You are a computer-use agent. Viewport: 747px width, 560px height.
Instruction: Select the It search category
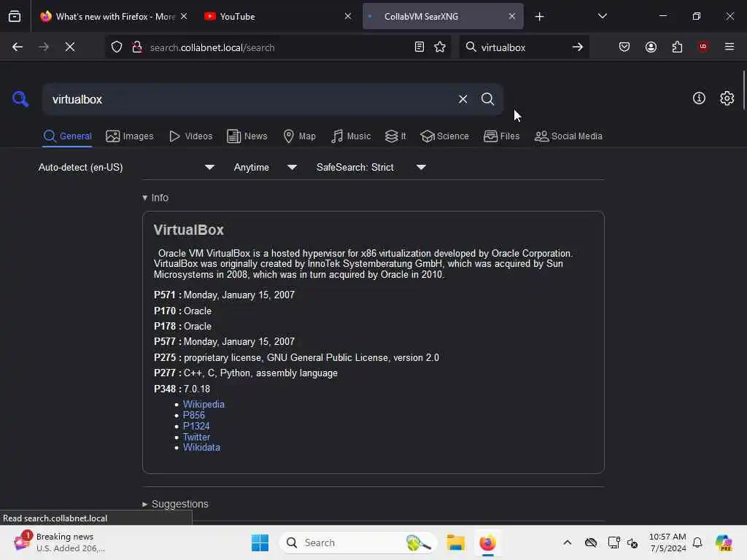click(x=395, y=136)
